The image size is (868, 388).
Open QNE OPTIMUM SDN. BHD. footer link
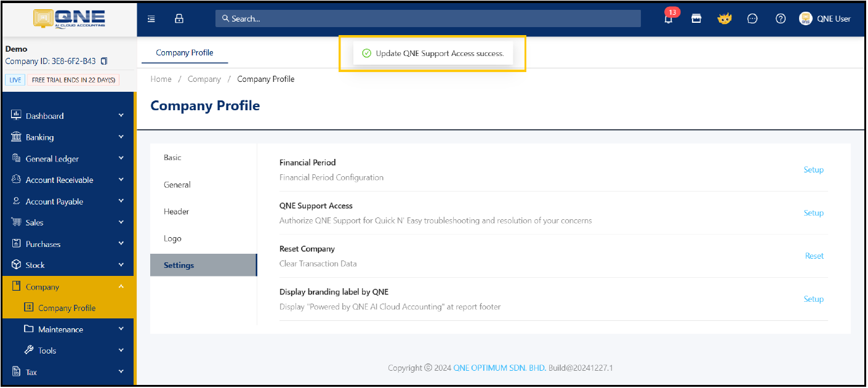point(499,368)
